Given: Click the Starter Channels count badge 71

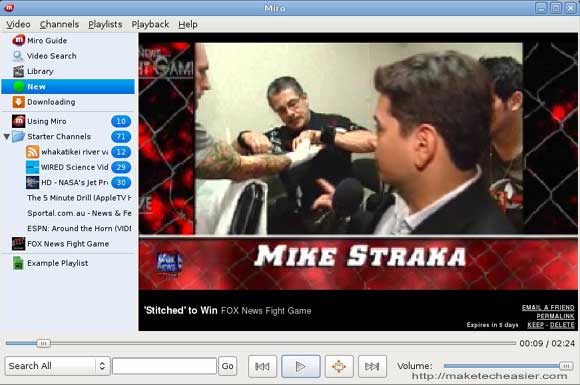Looking at the screenshot, I should tap(121, 136).
